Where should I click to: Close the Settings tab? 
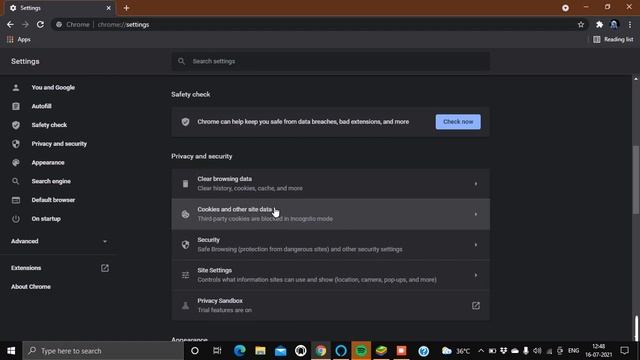point(108,8)
